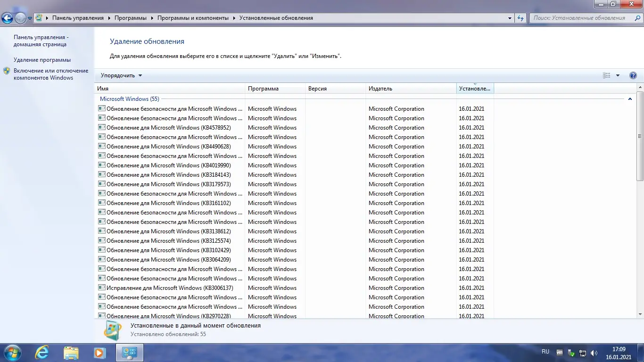
Task: Click the Forward navigation arrow button
Action: [x=20, y=18]
